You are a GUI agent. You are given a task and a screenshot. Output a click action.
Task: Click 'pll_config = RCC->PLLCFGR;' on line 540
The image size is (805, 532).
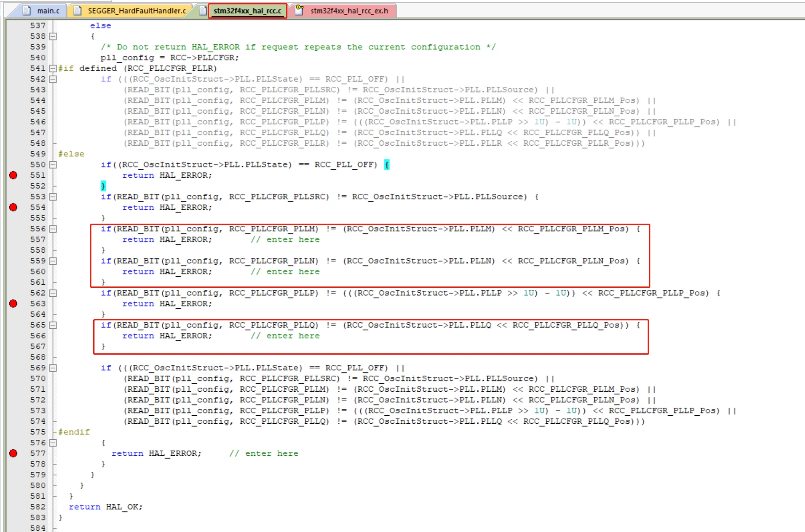pyautogui.click(x=170, y=57)
